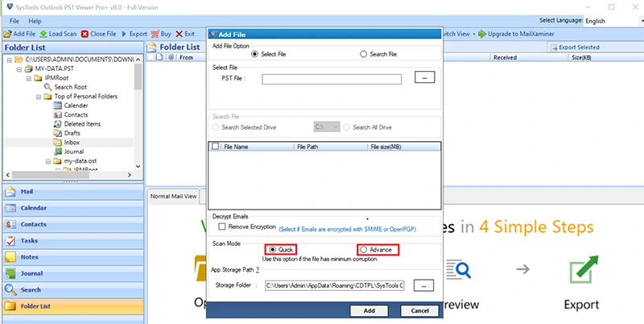This screenshot has height=324, width=644.
Task: Select the MY-DATA.PST tree node
Action: (x=50, y=69)
